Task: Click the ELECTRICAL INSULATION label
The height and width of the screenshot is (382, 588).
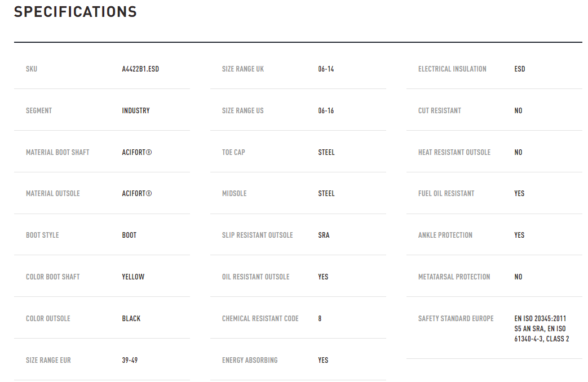Action: click(452, 69)
